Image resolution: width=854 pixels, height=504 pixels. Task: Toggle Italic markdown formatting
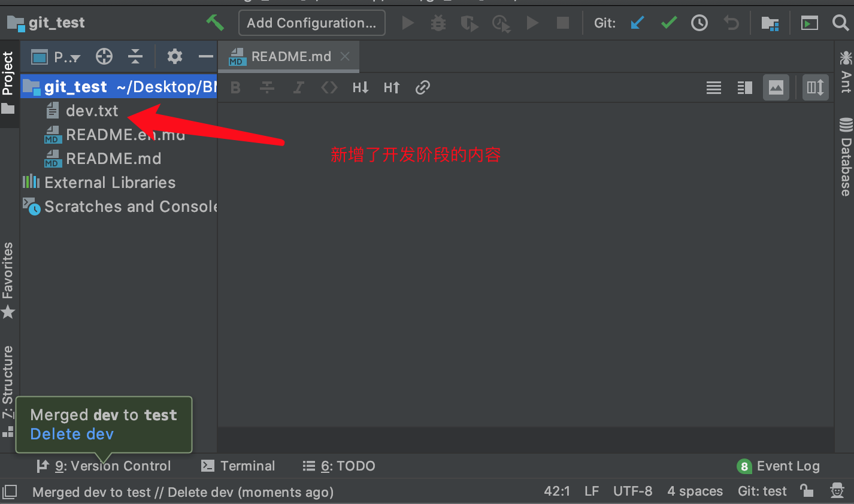[298, 87]
